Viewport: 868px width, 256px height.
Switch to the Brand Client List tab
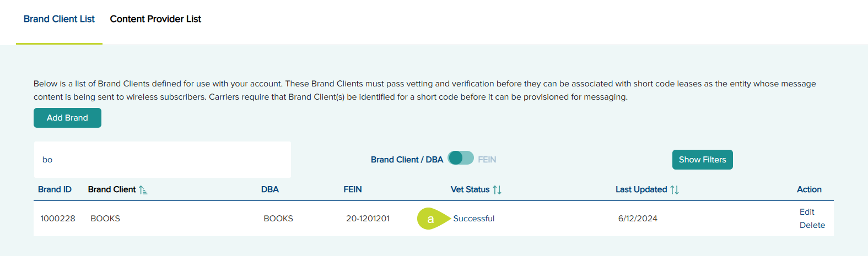(59, 19)
